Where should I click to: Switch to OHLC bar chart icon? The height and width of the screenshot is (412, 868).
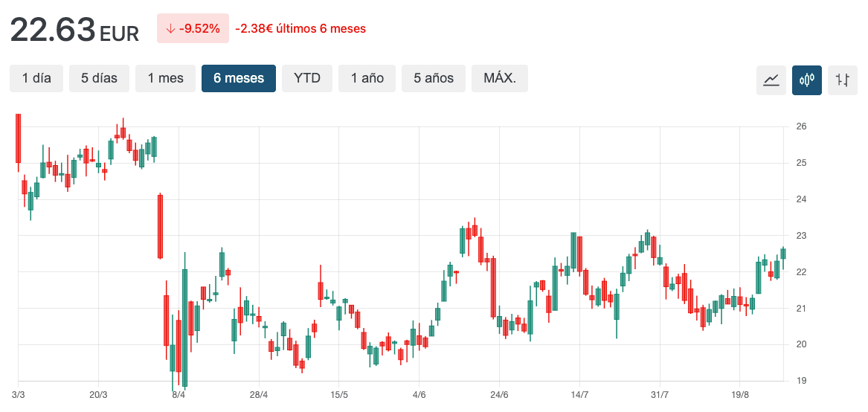pos(842,80)
